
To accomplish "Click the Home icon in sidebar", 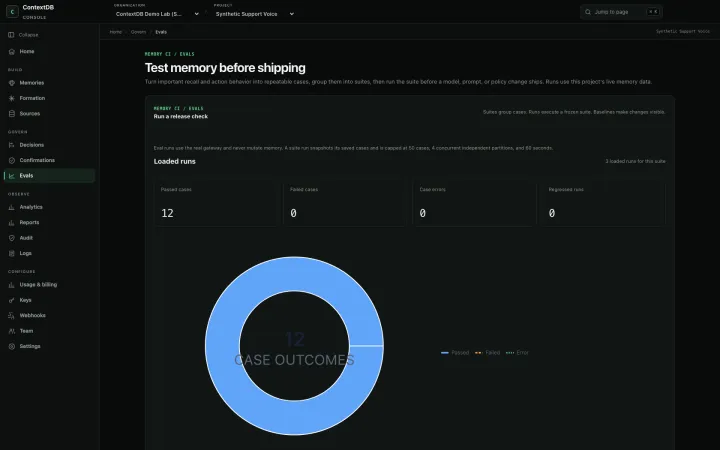I will [11, 51].
